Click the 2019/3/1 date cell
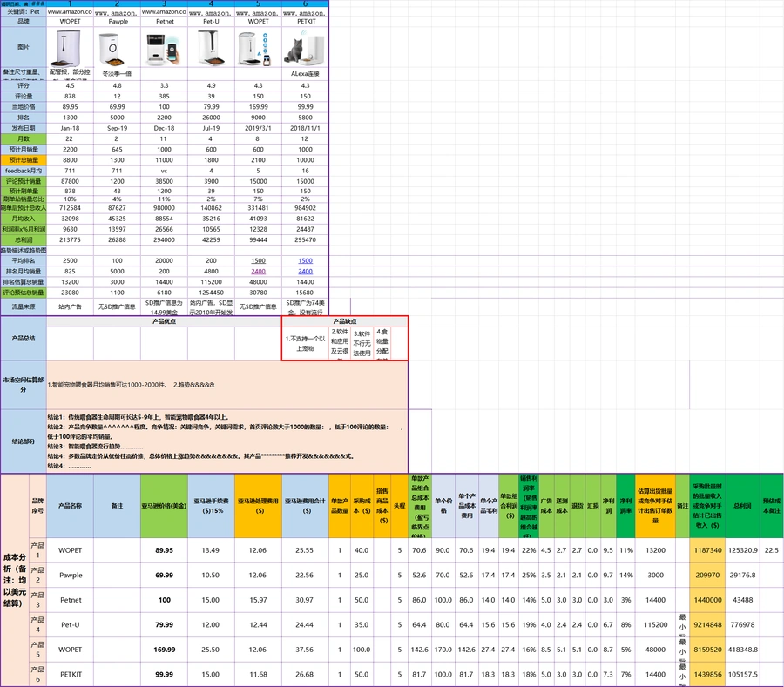 (x=259, y=128)
